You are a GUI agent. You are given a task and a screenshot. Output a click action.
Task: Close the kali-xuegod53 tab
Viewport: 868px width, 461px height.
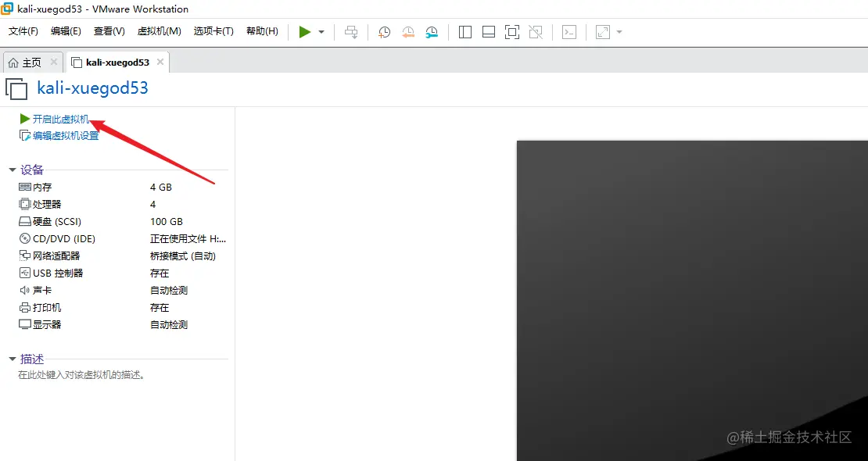(160, 62)
